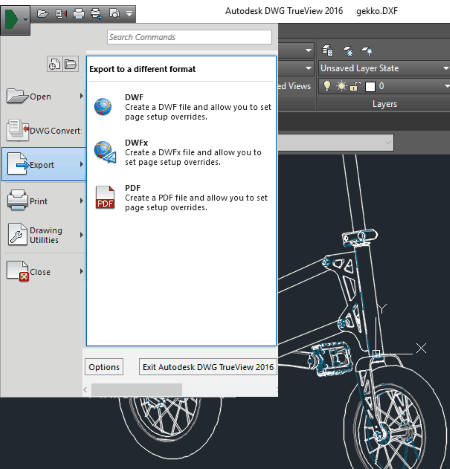450x469 pixels.
Task: Choose the DWFx export text
Action: 193,152
